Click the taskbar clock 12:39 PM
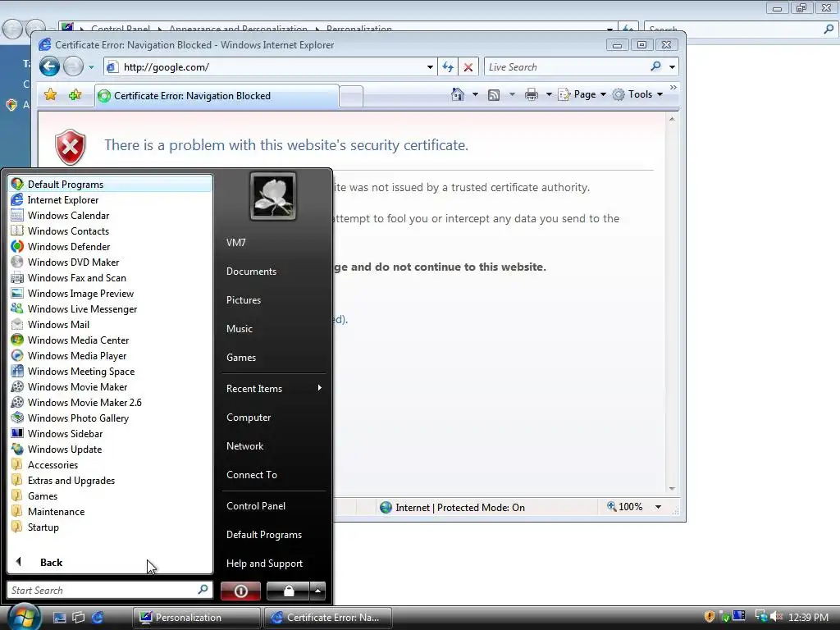This screenshot has height=630, width=840. [808, 617]
